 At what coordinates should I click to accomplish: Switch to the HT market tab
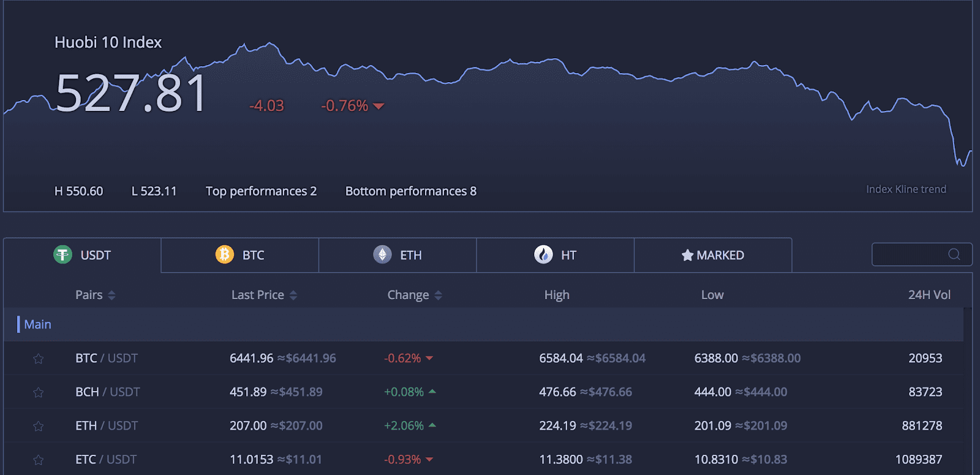(x=556, y=255)
